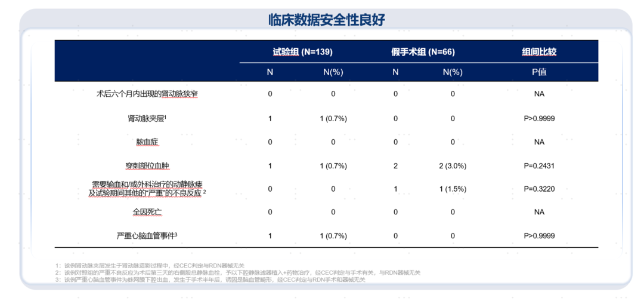644x301 pixels.
Task: Click the P=0.3220 value cell
Action: pyautogui.click(x=539, y=189)
